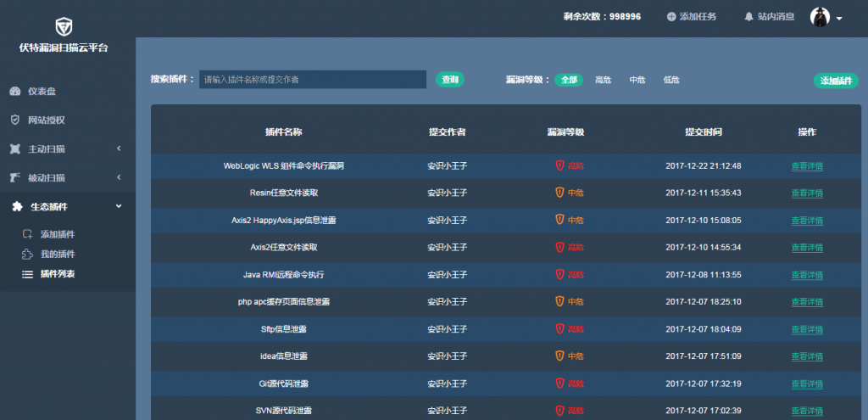The width and height of the screenshot is (868, 420).
Task: Collapse the 生态插件 menu chevron
Action: (x=119, y=206)
